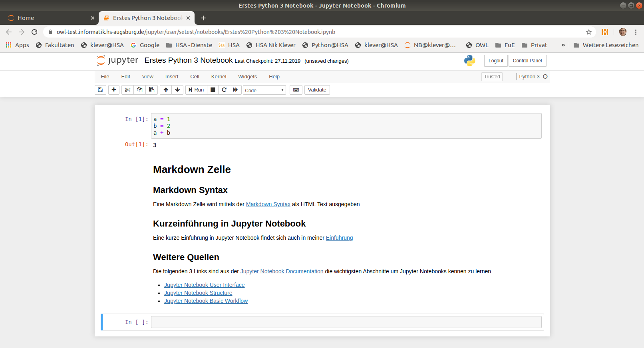Screen dimensions: 644x348
Task: Open the View menu
Action: (148, 77)
